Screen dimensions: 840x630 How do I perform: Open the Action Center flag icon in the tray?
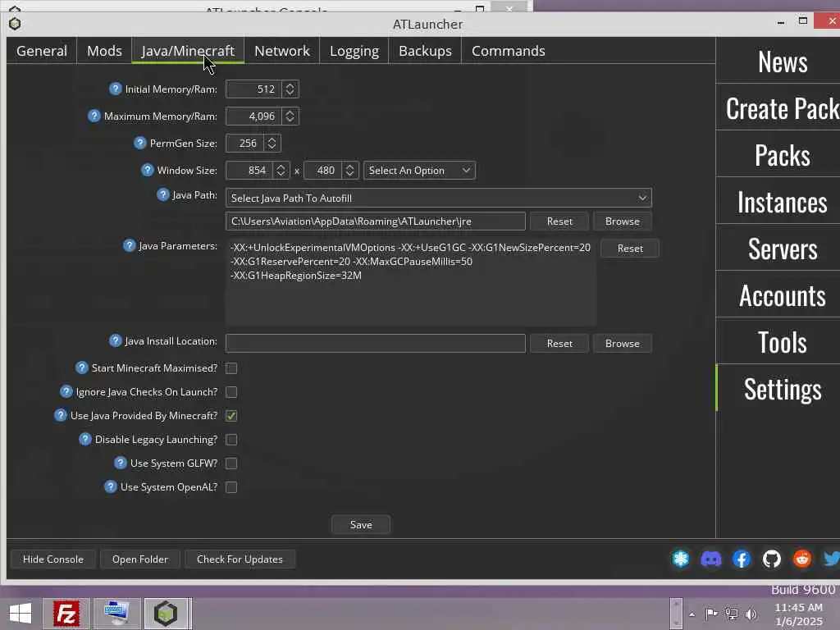[x=711, y=614]
